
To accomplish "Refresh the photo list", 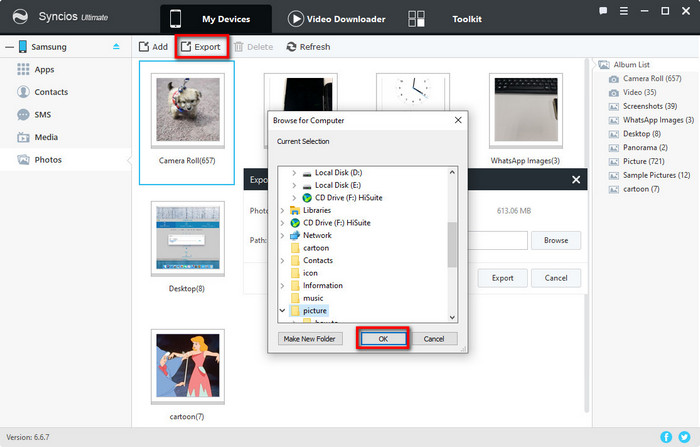I will pos(308,46).
